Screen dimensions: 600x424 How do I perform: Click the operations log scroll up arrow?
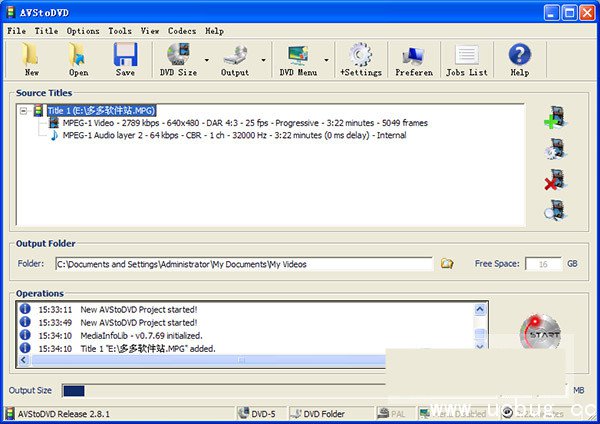(x=480, y=309)
